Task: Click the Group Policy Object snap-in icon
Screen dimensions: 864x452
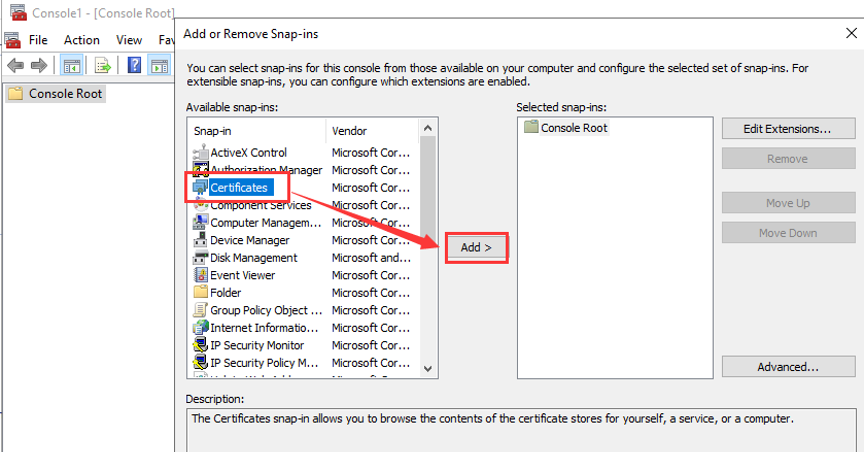Action: (x=201, y=310)
